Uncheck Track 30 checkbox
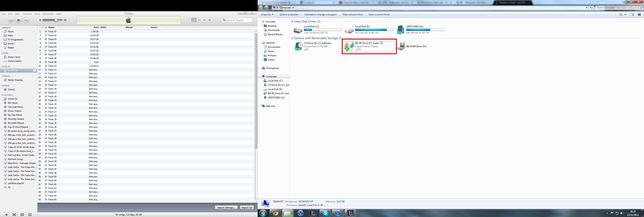The width and height of the screenshot is (644, 217). coord(46,142)
